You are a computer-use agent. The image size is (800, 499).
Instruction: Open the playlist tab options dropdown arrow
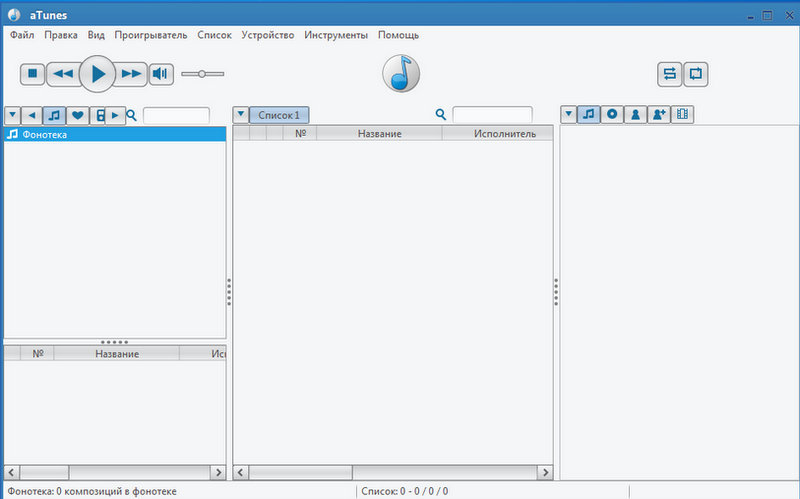point(241,115)
